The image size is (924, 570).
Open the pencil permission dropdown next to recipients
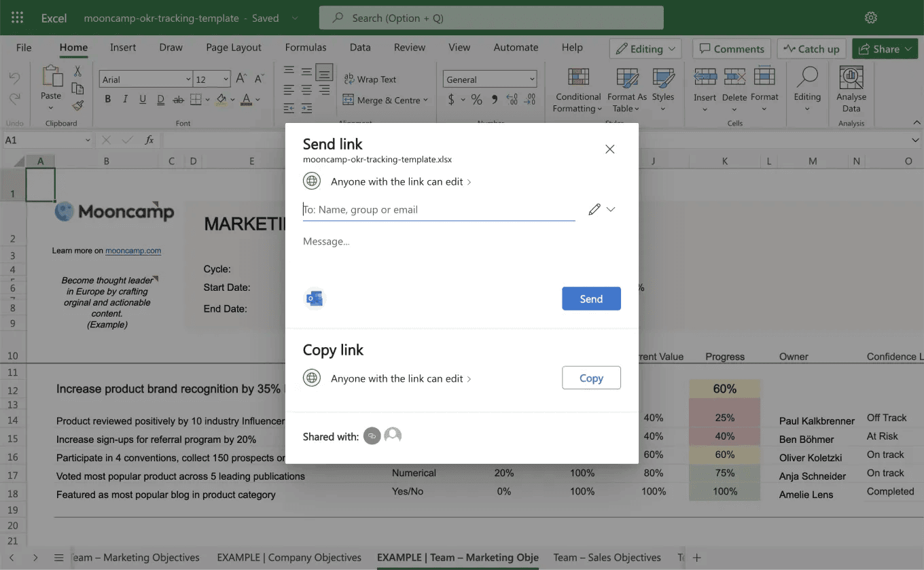(x=601, y=209)
